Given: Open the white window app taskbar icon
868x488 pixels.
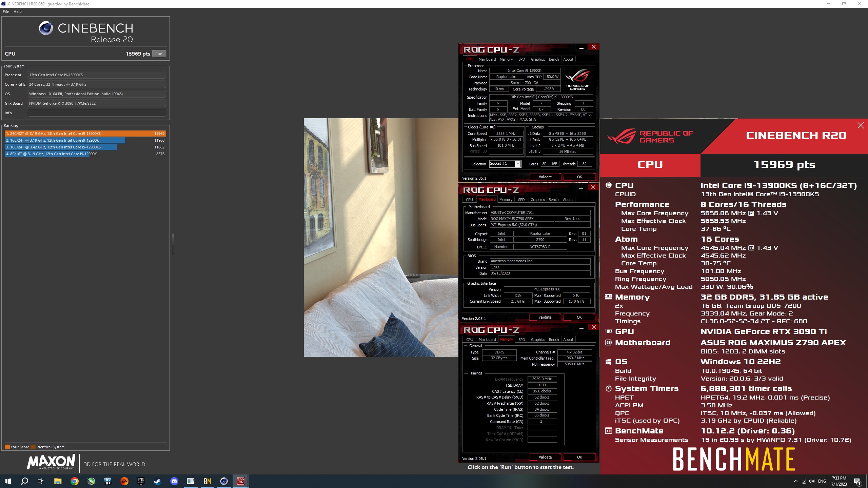Looking at the screenshot, I should tap(191, 481).
